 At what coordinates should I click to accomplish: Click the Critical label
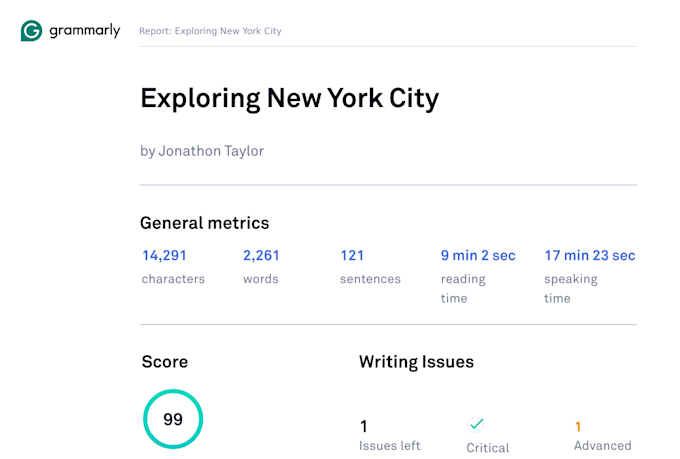[488, 448]
